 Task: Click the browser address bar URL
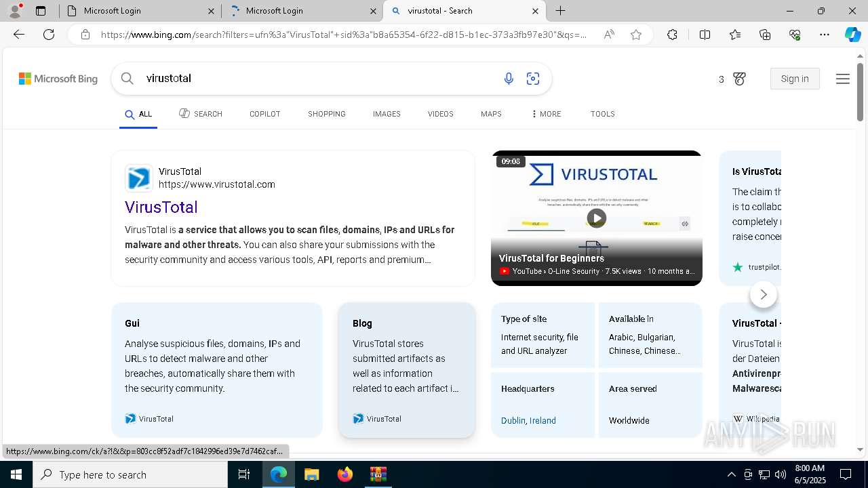coord(344,35)
